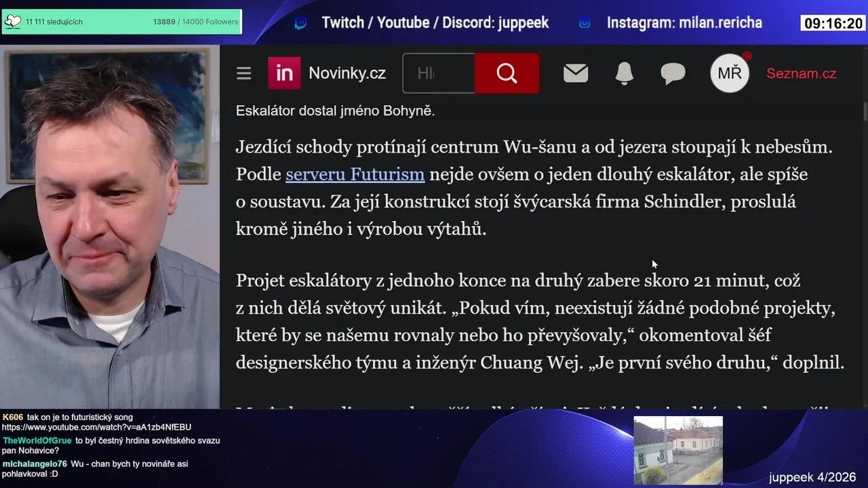Click the Twitch logo icon in the overlay
Image resolution: width=868 pixels, height=488 pixels.
[x=300, y=23]
